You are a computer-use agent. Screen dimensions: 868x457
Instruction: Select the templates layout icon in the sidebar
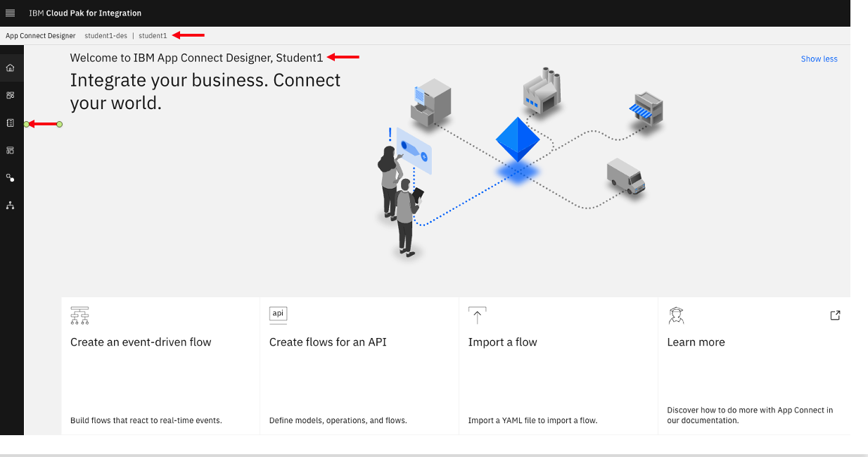click(10, 151)
